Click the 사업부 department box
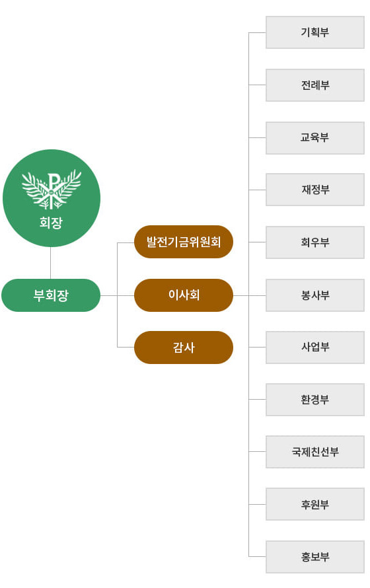Image resolution: width=370 pixels, height=588 pixels. pos(315,348)
